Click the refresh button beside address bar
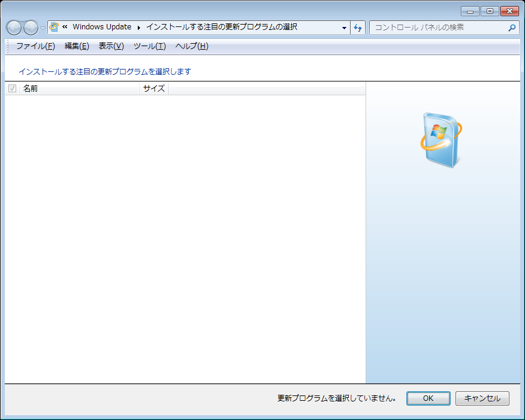525x420 pixels. 358,28
